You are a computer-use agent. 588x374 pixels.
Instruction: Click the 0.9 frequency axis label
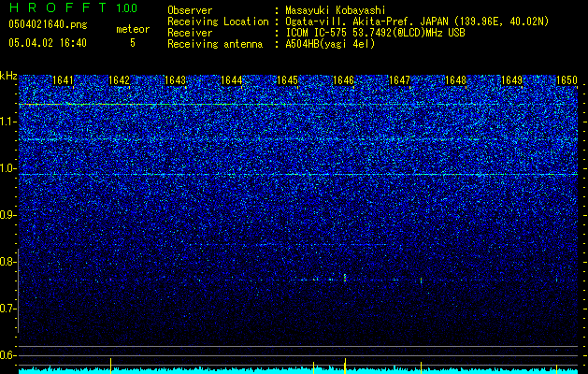7,215
